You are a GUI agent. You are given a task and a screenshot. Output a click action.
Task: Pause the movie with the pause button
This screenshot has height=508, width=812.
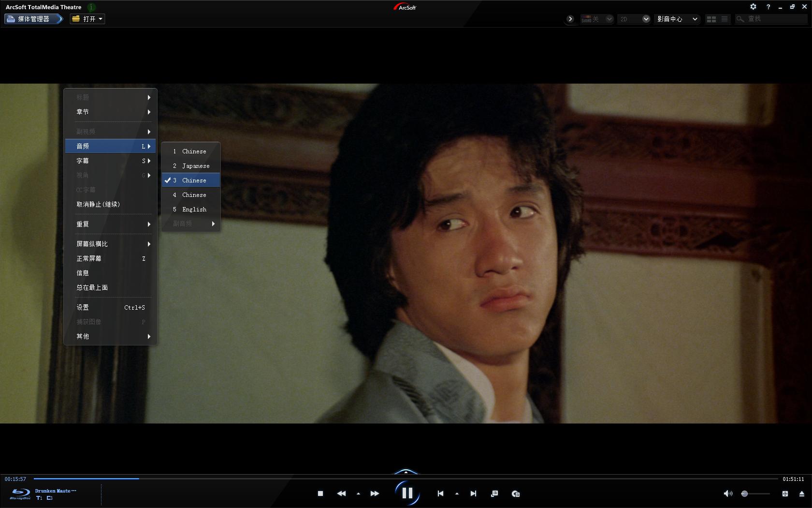coord(407,493)
